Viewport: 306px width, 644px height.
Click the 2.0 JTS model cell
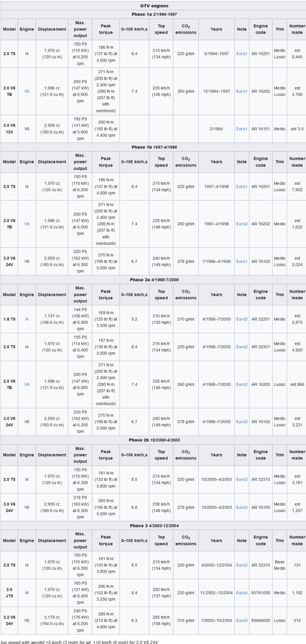pos(9,593)
